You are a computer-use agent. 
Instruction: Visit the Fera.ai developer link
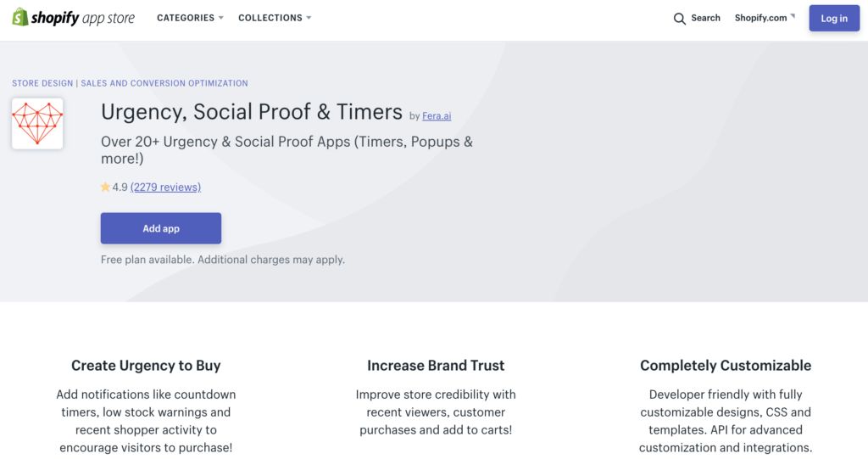coord(437,116)
